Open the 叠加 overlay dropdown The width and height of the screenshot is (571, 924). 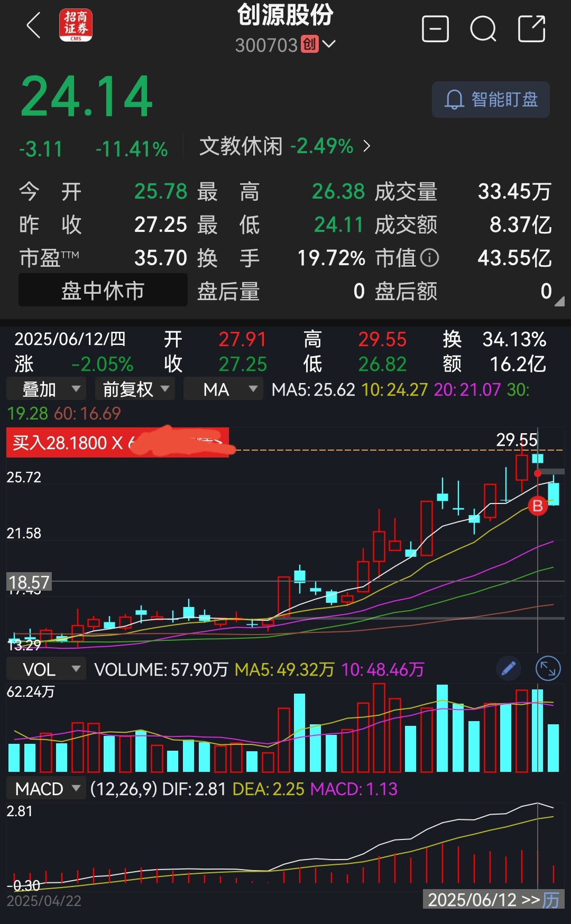(46, 389)
